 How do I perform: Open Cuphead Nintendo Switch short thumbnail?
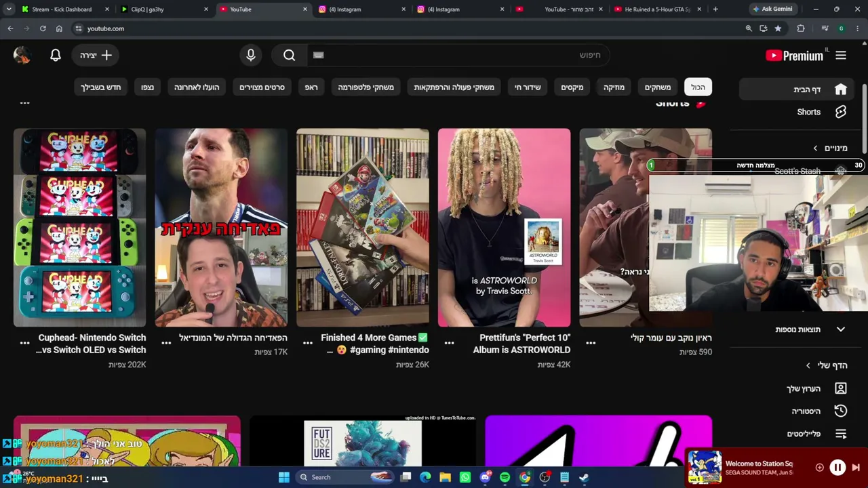[x=79, y=228]
